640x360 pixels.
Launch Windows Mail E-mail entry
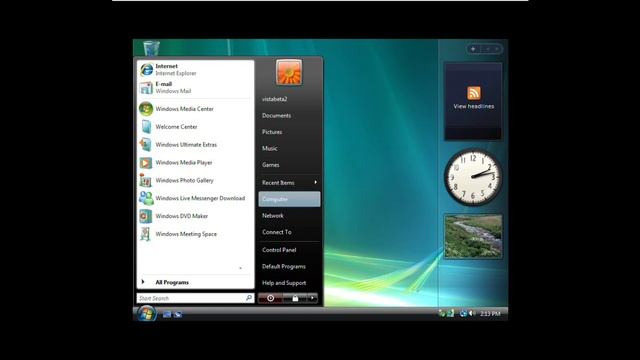(195, 87)
